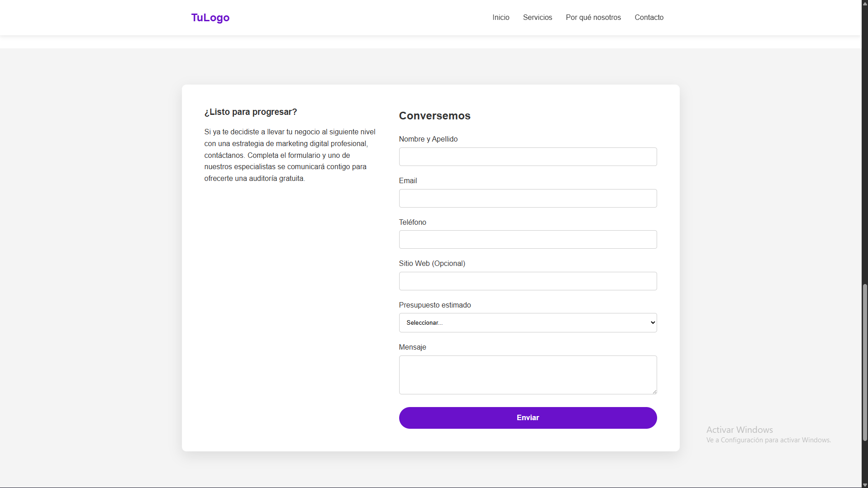
Task: Click the Mensaje textarea resize handle
Action: [654, 391]
